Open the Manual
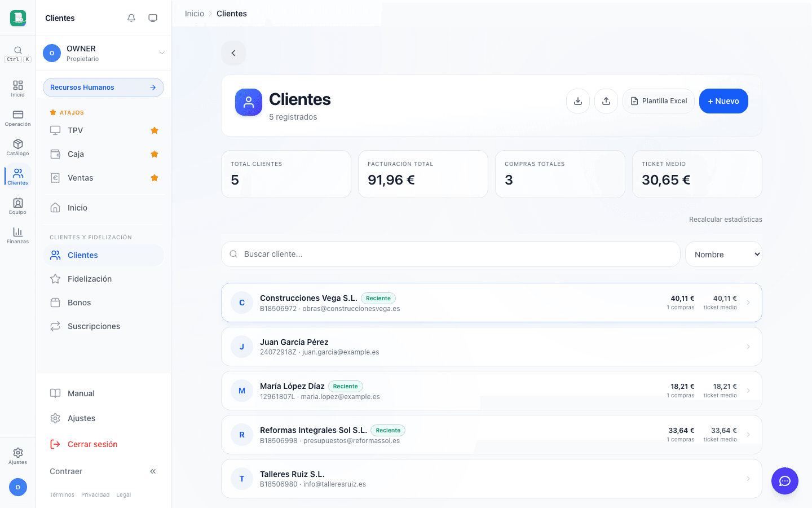The width and height of the screenshot is (812, 508). 104,393
